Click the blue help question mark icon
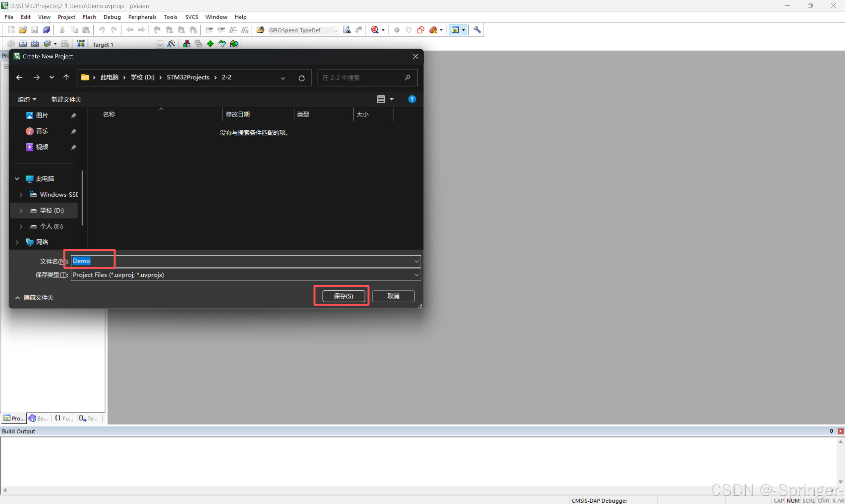 [412, 99]
